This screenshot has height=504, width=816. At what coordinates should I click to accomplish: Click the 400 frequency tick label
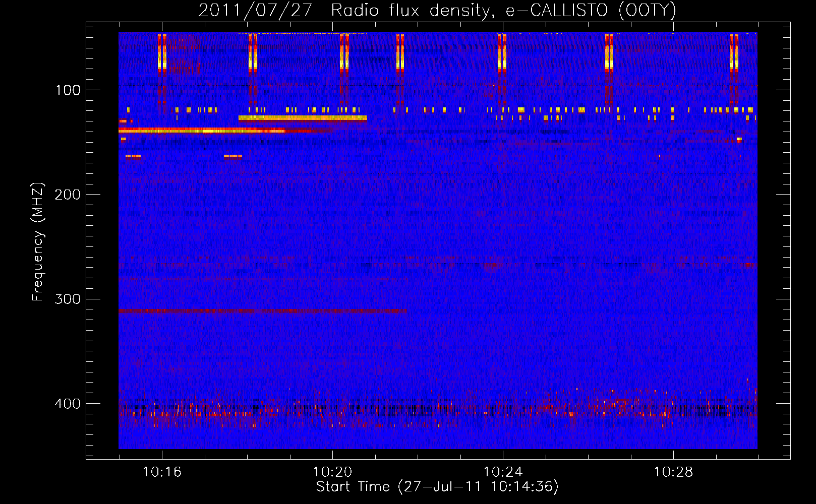click(68, 404)
